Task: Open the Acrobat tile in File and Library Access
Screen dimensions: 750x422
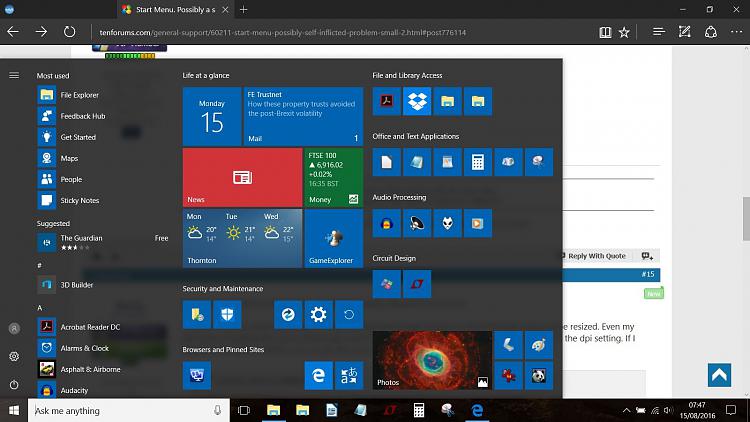Action: pyautogui.click(x=386, y=101)
